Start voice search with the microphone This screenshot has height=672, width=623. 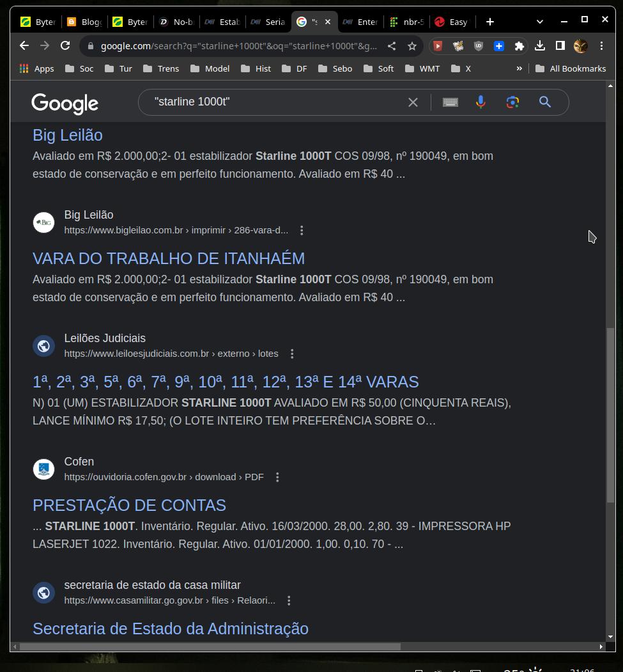click(x=481, y=102)
